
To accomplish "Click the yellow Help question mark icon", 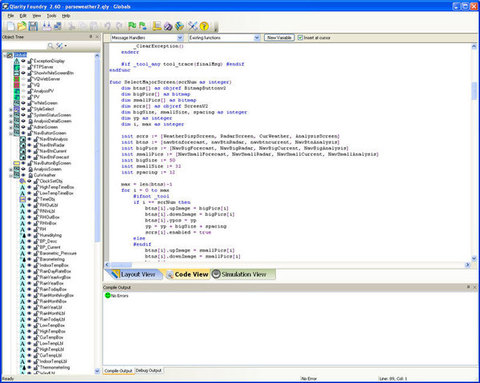I will [204, 26].
